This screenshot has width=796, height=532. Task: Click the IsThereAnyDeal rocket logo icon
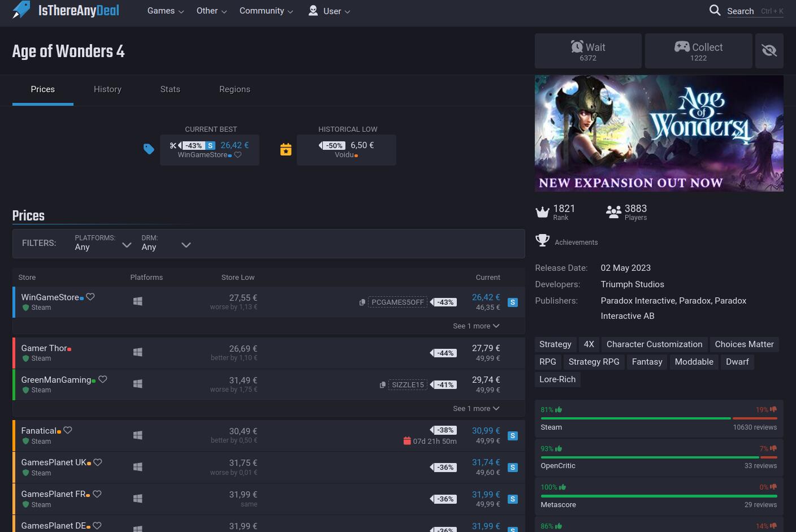21,10
